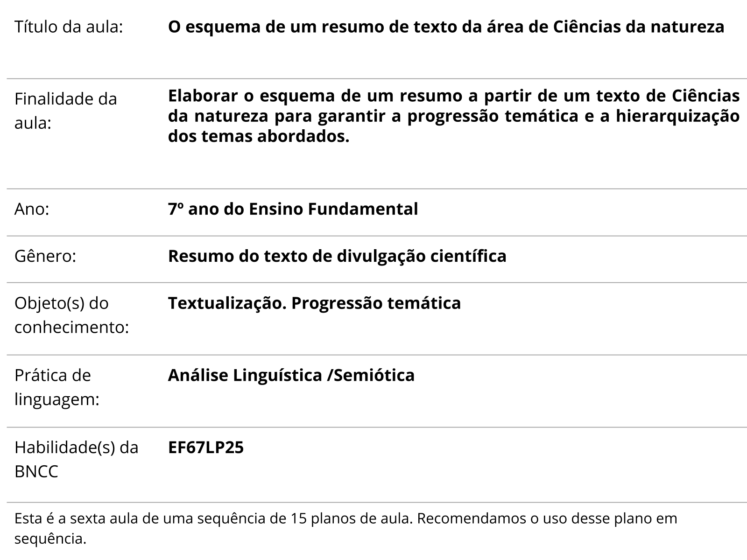Viewport: 747px width, 560px height.
Task: Select "Análise Linguística /Semiótica"
Action: 291,375
